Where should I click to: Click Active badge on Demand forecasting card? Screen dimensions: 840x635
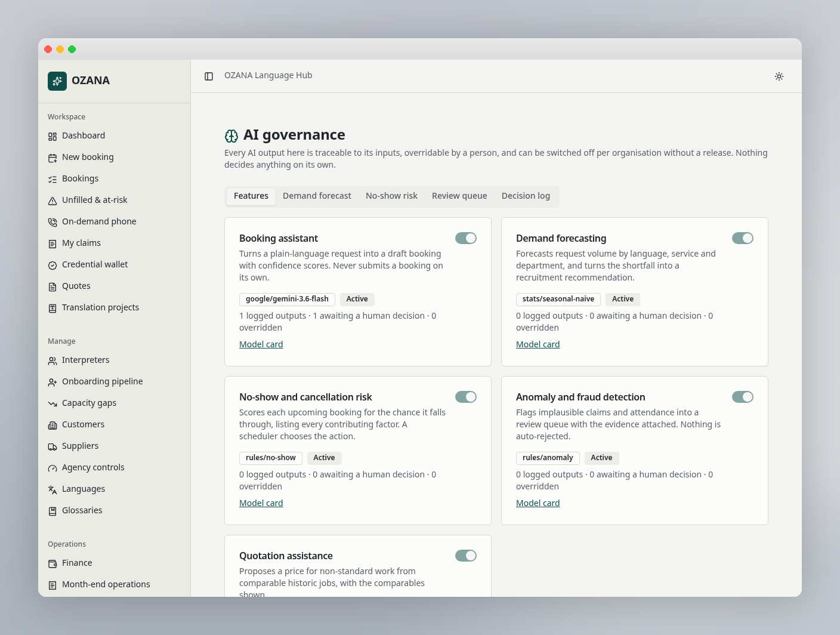point(623,299)
